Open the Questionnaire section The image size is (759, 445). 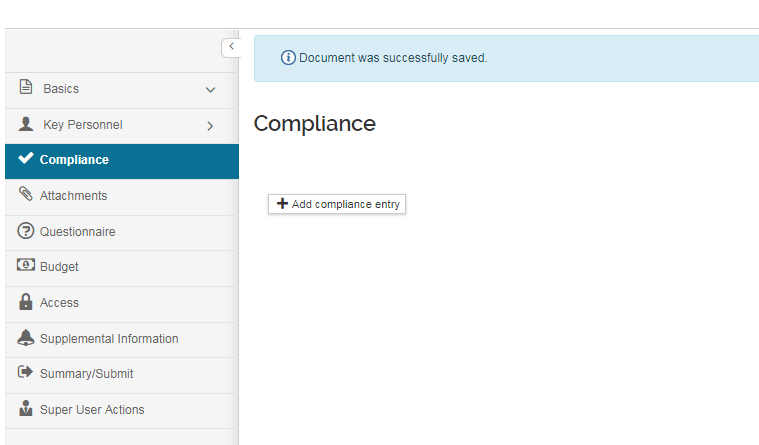pos(122,233)
